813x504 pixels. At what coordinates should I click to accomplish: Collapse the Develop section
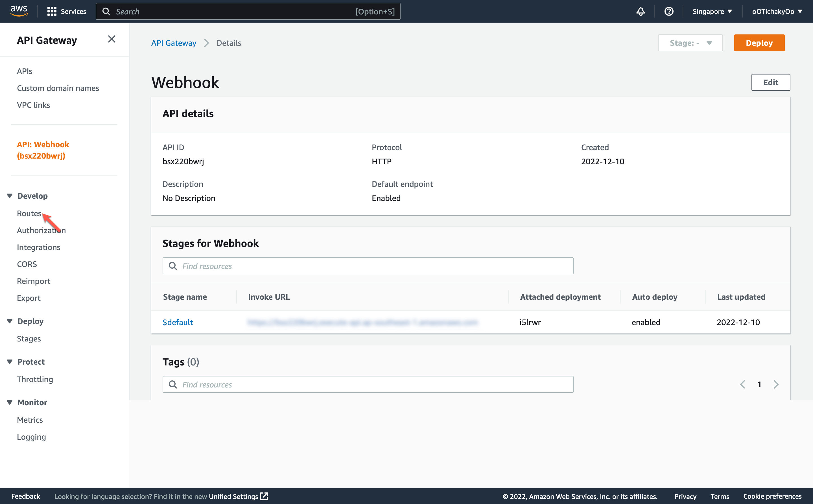click(9, 196)
